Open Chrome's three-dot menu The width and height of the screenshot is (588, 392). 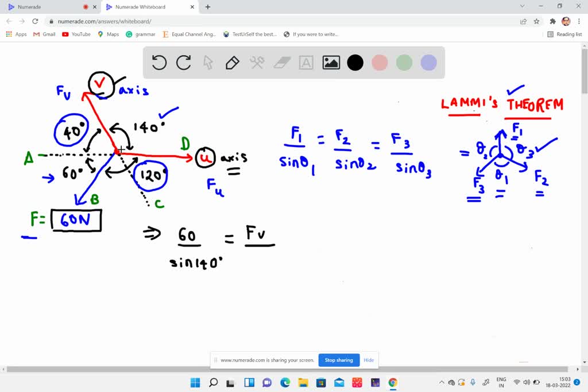click(x=580, y=20)
